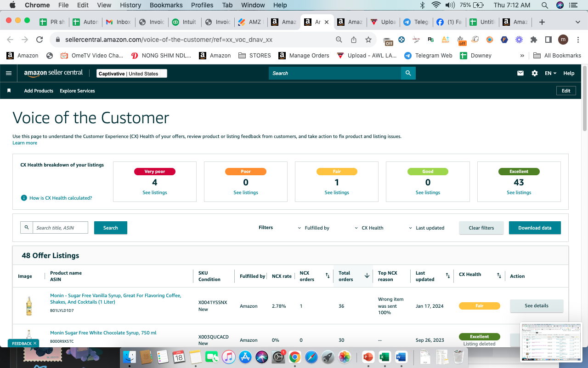Open the Profiles menu in the menu bar
Viewport: 588px width, 368px height.
(x=202, y=5)
